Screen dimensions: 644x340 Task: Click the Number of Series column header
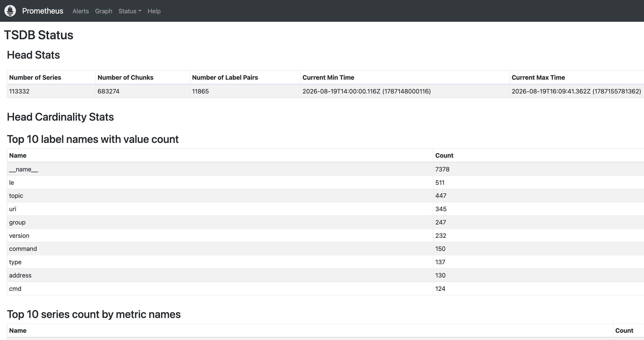pos(51,77)
